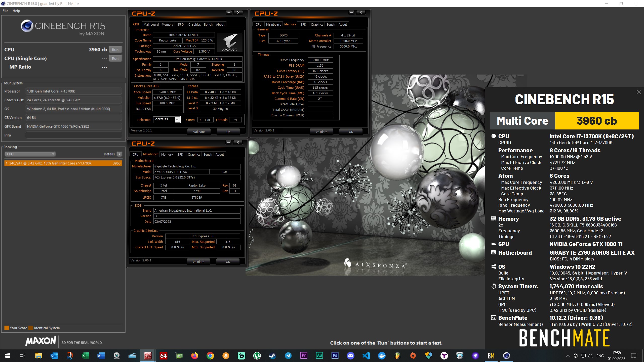This screenshot has width=644, height=362.
Task: Select CAS# Latency value 36.0 clocks
Action: click(x=320, y=71)
